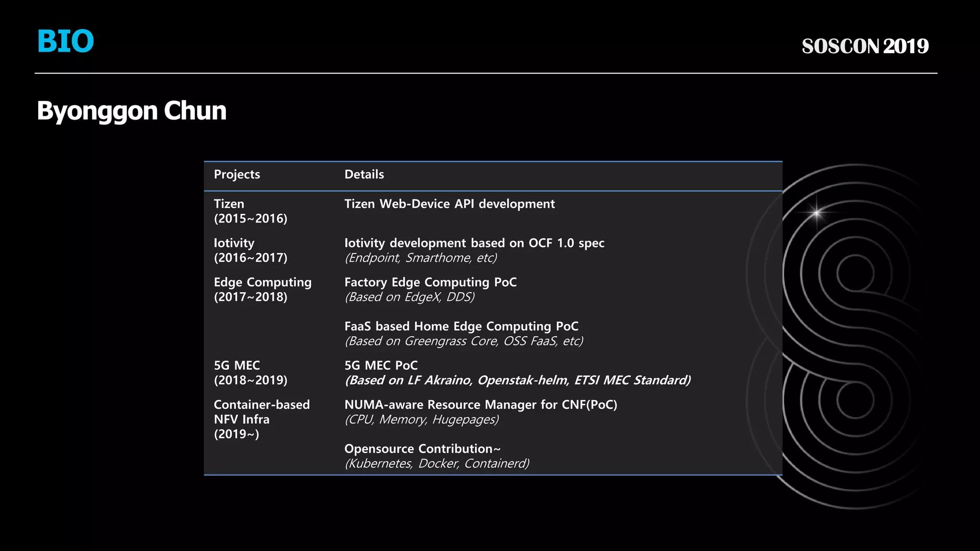Viewport: 980px width, 551px height.
Task: Click the sparkle star on spiral graphic
Action: 816,212
